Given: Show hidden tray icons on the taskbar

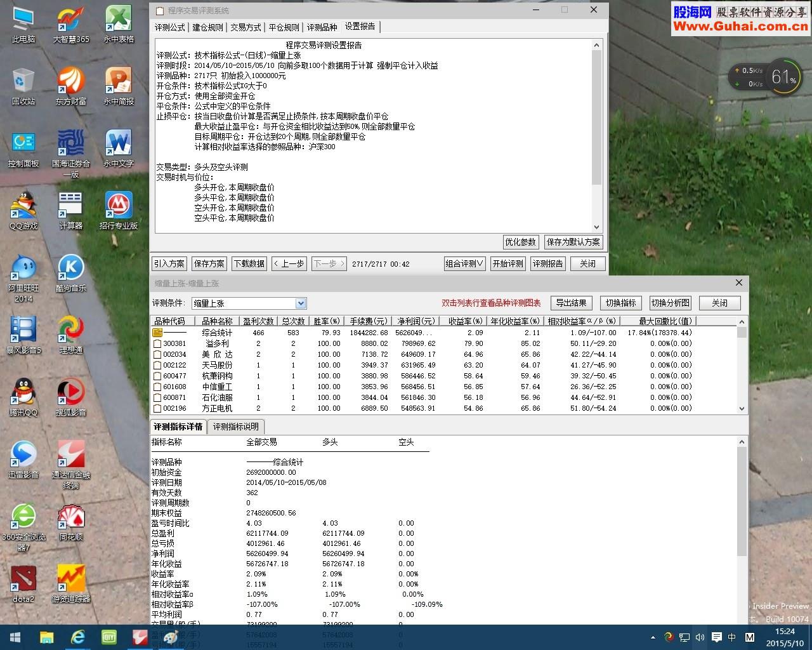Looking at the screenshot, I should (653, 637).
